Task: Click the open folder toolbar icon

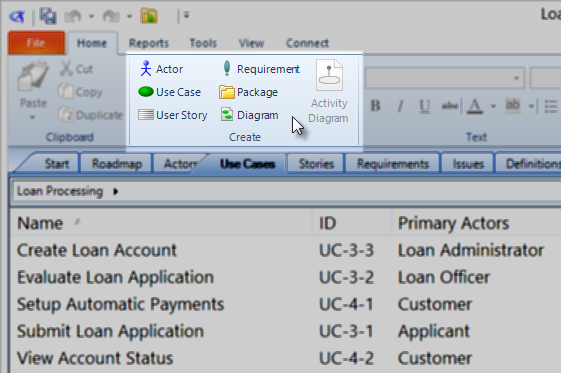Action: 149,16
